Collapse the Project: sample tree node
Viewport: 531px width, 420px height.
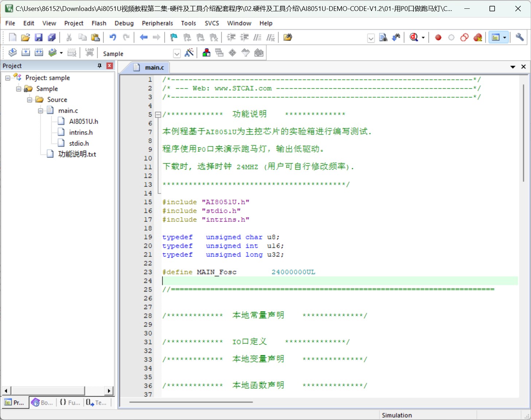8,78
